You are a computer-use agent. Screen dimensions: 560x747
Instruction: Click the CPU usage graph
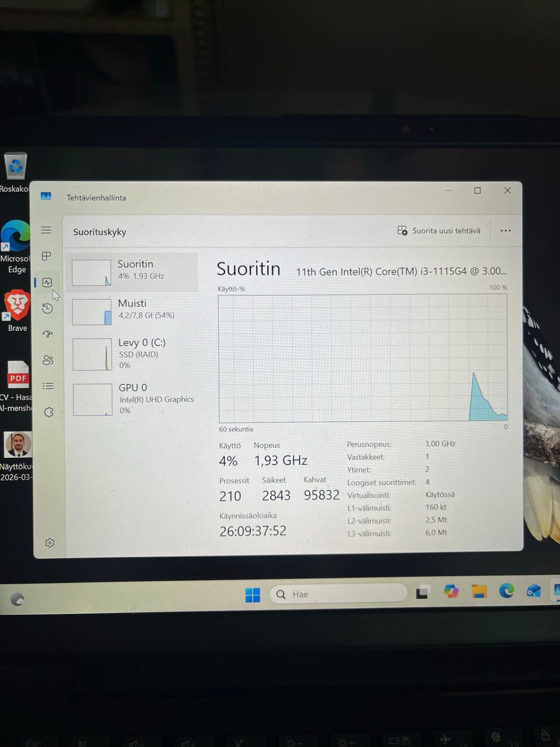(x=363, y=358)
